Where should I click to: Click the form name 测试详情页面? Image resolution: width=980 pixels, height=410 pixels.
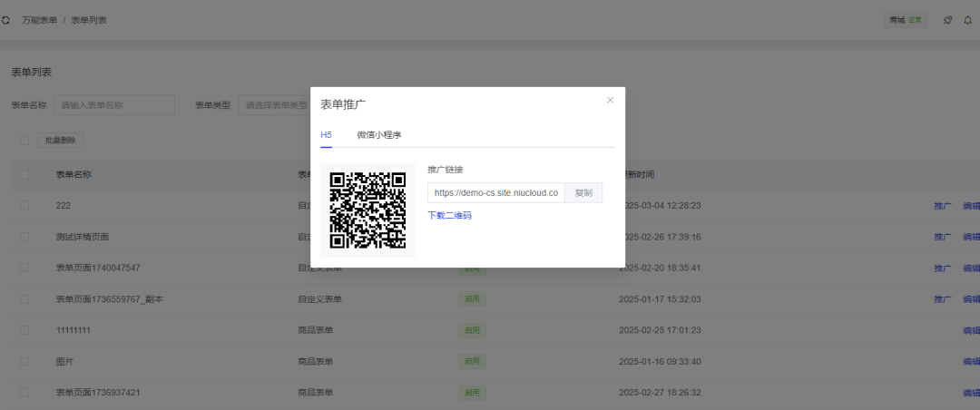83,237
